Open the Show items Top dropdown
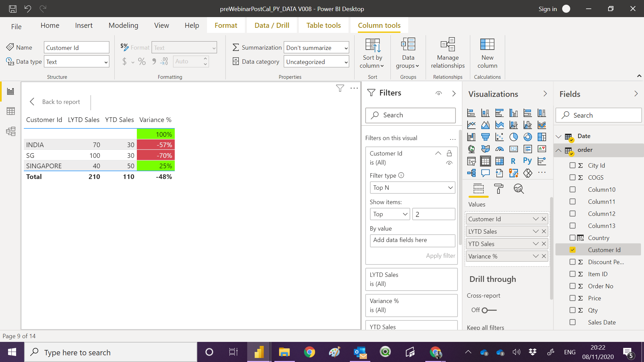Screen dimensions: 644x362 click(x=390, y=214)
